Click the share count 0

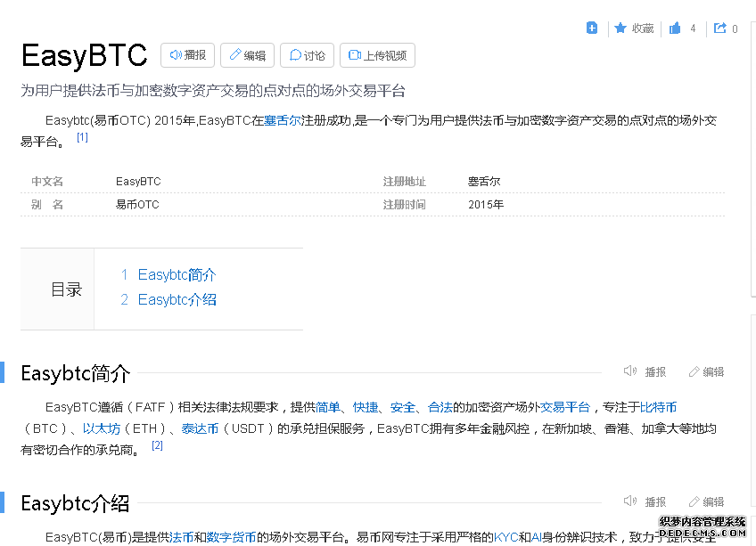point(735,29)
